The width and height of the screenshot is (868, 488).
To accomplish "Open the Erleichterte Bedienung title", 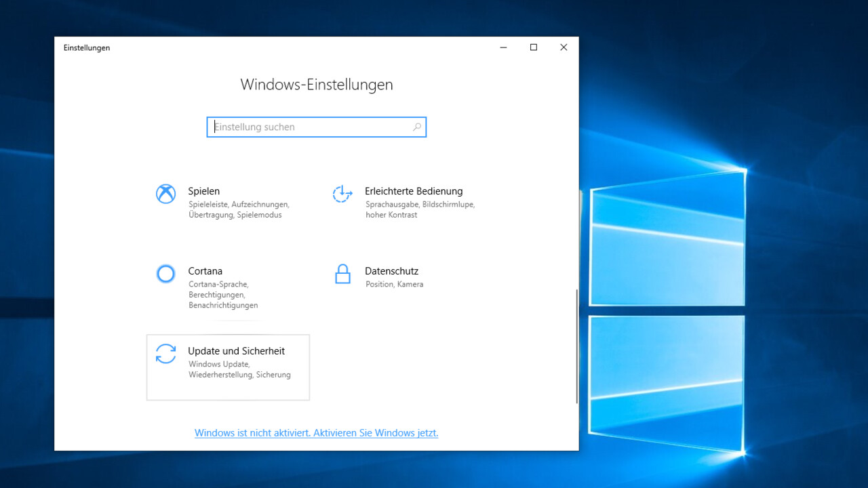I will coord(414,191).
